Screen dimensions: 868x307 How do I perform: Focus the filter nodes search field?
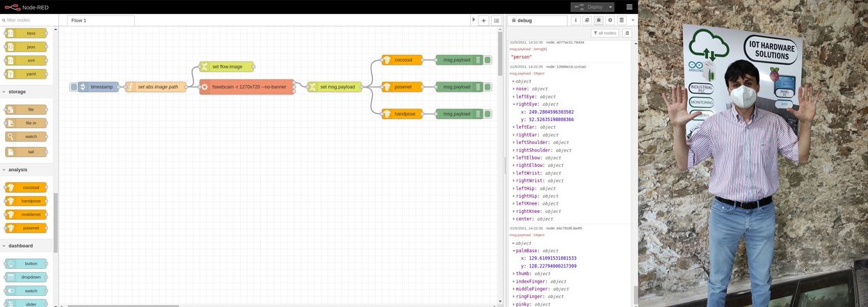click(x=26, y=20)
